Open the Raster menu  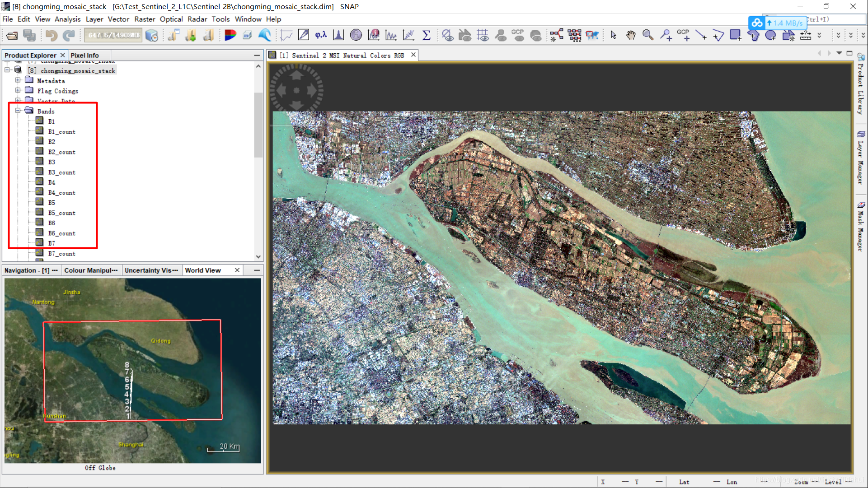[146, 19]
